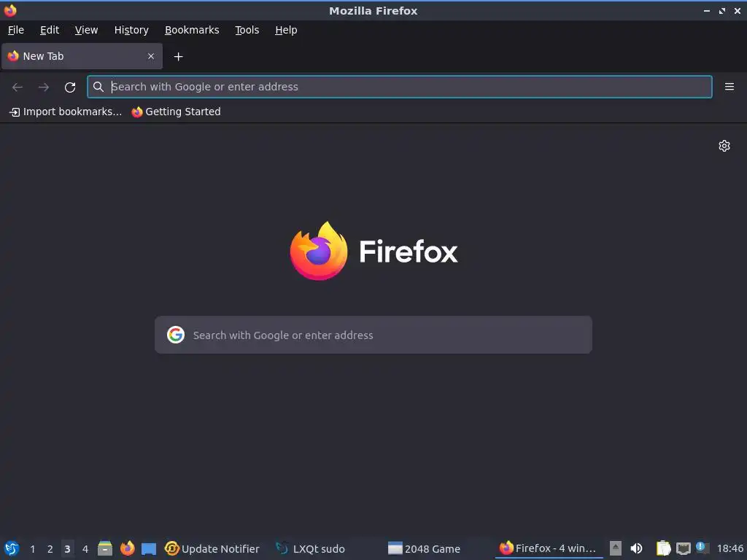Image resolution: width=747 pixels, height=560 pixels.
Task: Focus the Google search box on page
Action: click(x=373, y=335)
